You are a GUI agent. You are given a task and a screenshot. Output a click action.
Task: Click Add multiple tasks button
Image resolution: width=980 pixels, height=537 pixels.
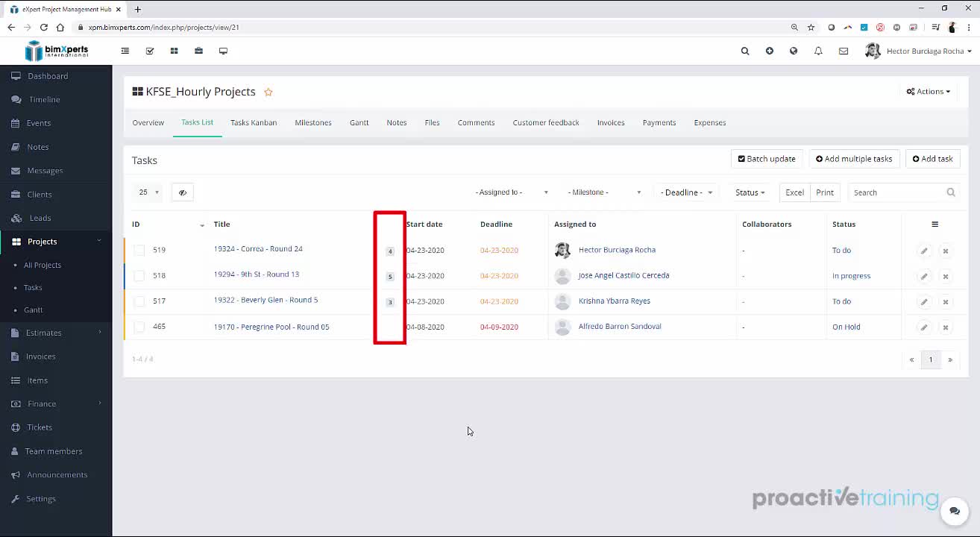tap(854, 159)
